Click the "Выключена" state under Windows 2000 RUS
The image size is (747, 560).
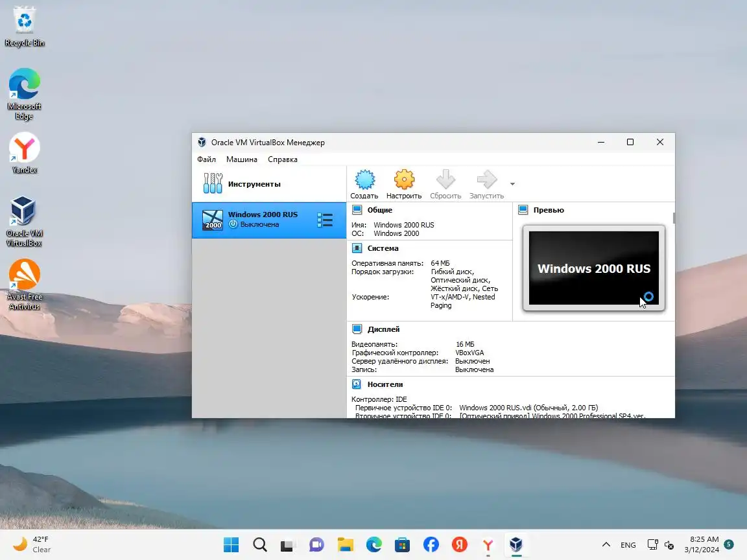[x=259, y=224]
